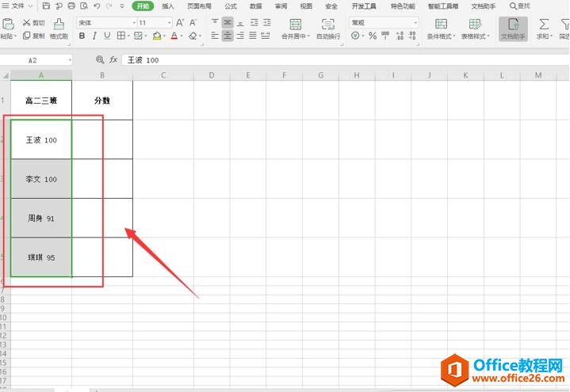Screen dimensions: 570x392
Task: Increase decimal places
Action: point(400,36)
